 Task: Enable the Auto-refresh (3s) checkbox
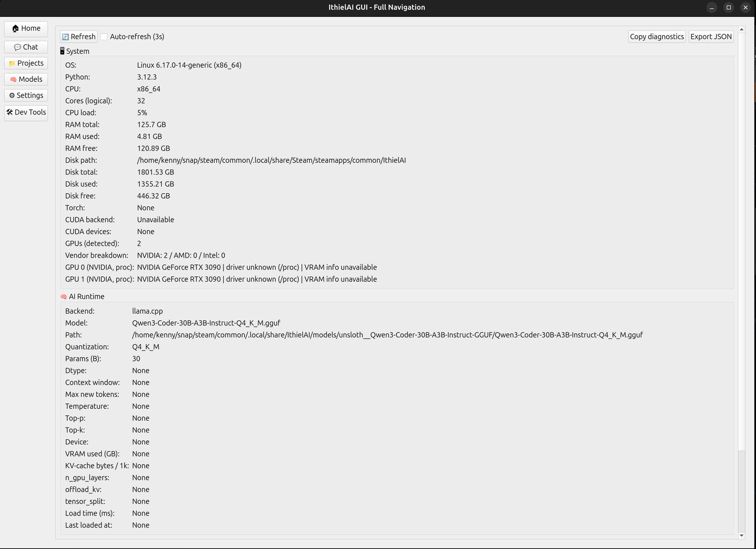click(x=104, y=36)
